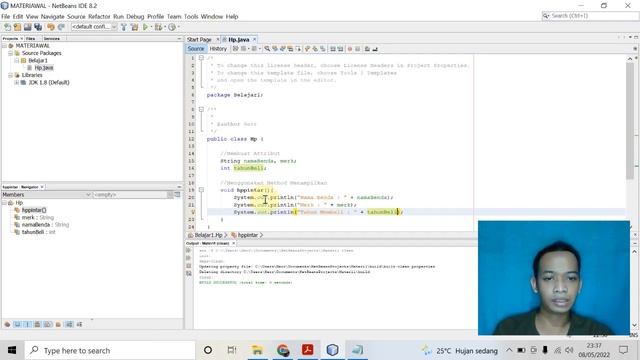Switch to the Source view button

[x=196, y=49]
